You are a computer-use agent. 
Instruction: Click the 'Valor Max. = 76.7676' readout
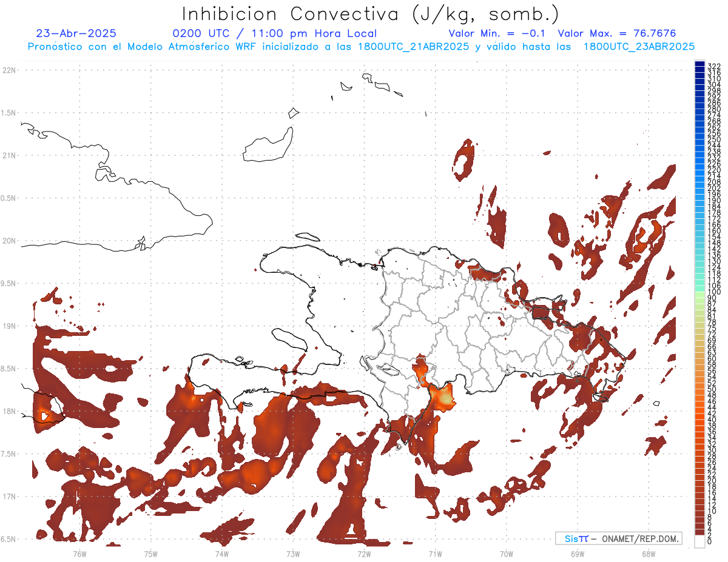[617, 33]
